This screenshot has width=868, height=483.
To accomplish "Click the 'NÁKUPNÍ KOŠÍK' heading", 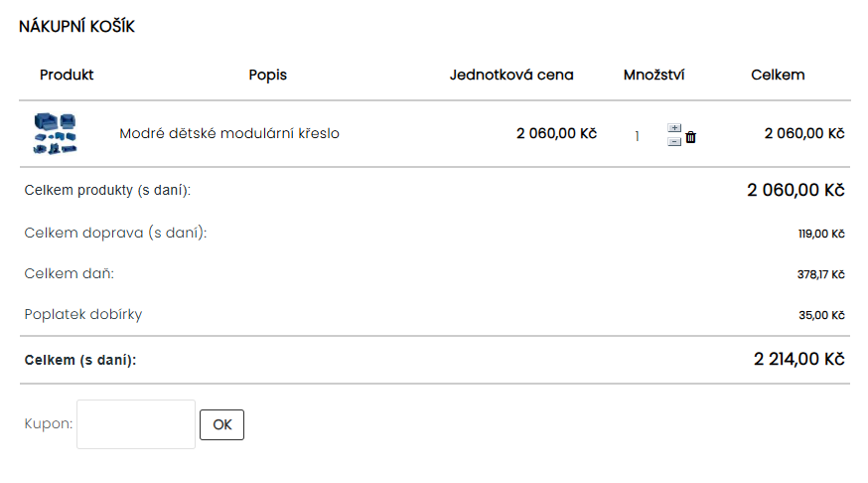I will (x=77, y=27).
